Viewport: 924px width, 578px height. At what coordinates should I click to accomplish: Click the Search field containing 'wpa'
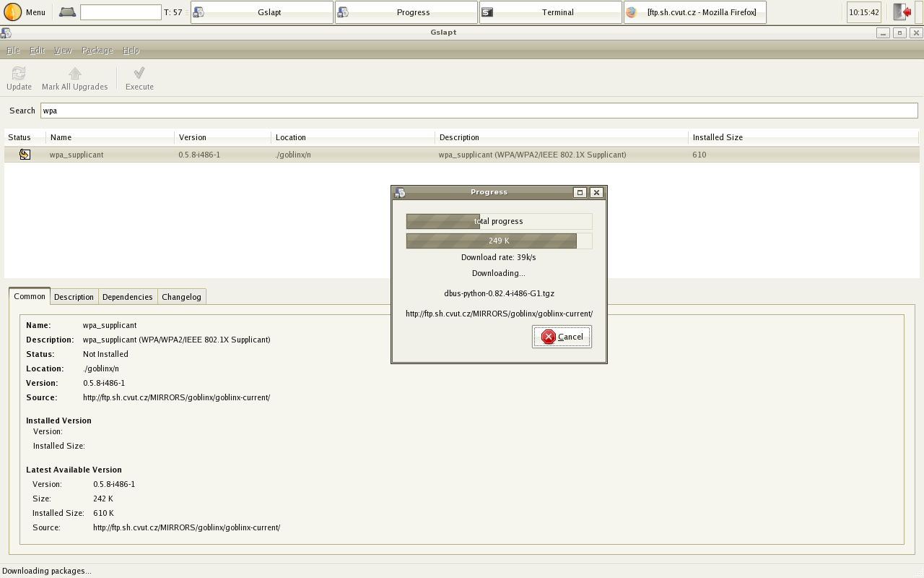click(x=479, y=111)
